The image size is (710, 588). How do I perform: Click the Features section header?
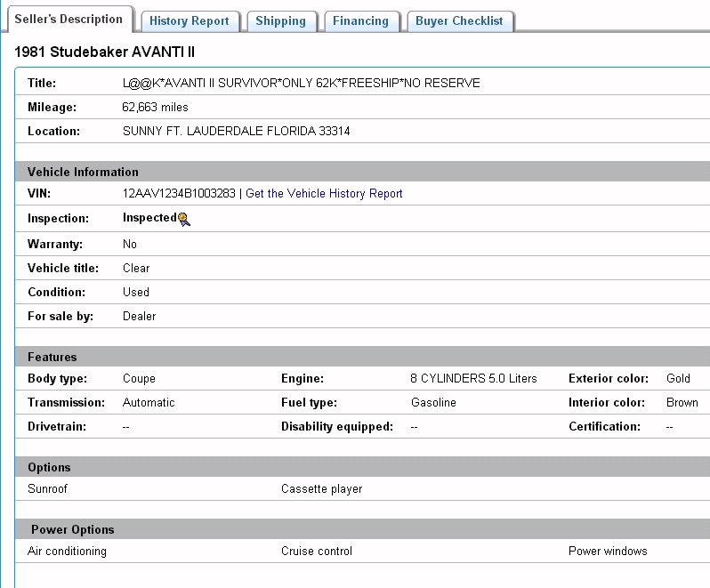pos(52,357)
